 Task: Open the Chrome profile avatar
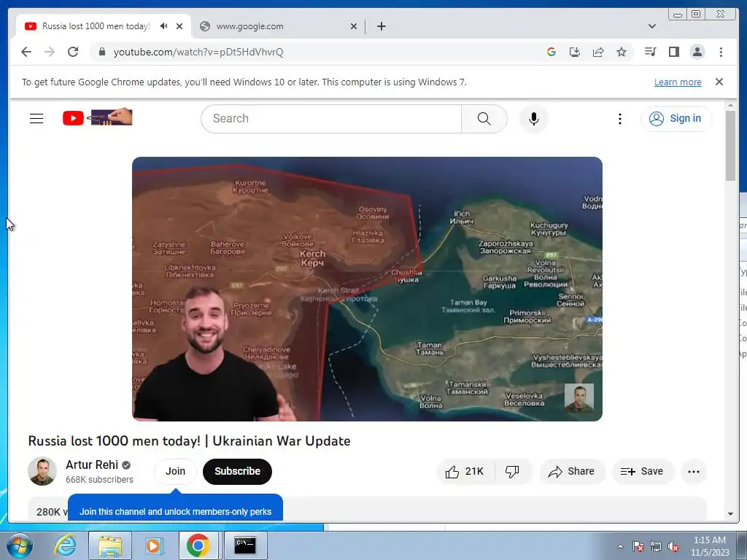point(697,52)
